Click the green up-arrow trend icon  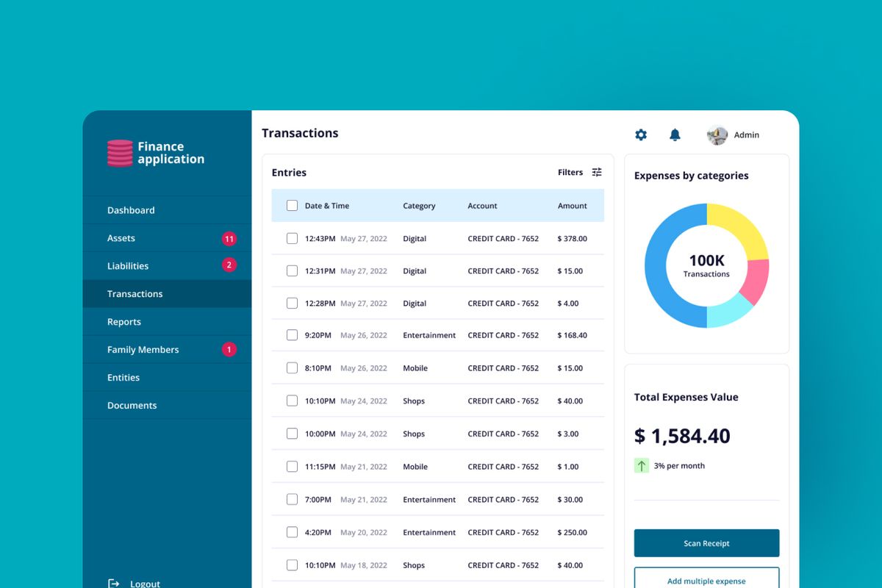(x=642, y=465)
